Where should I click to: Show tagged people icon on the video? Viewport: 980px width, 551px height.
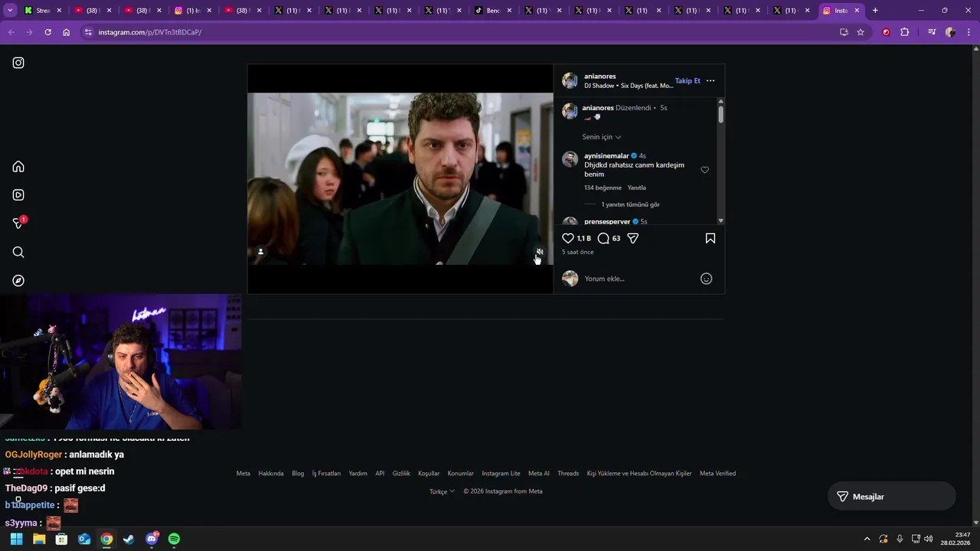coord(260,252)
